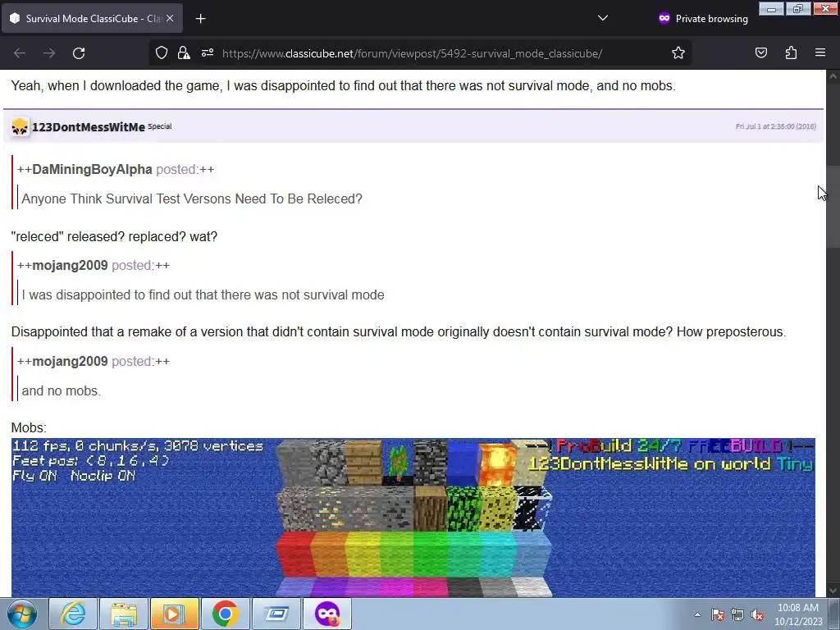Open the tracking protection shield icon
The width and height of the screenshot is (840, 630).
(162, 53)
